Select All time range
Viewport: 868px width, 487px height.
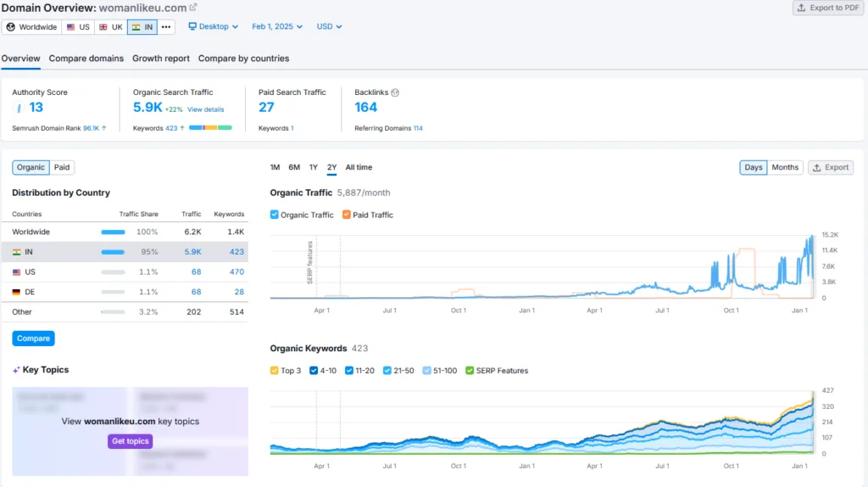tap(359, 167)
